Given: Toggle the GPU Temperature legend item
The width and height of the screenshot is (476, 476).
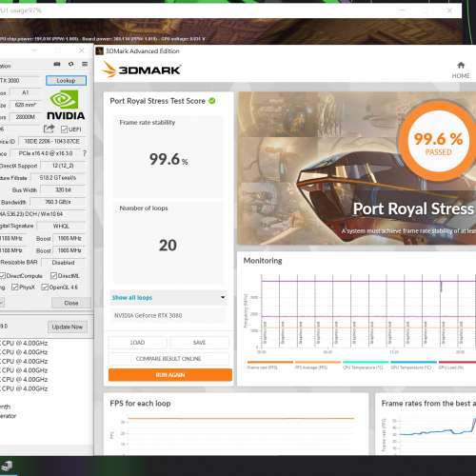Looking at the screenshot, I should coord(413,365).
